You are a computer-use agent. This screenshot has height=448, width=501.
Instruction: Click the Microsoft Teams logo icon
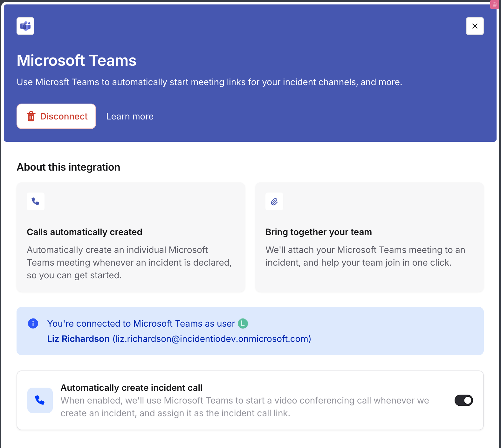(25, 26)
